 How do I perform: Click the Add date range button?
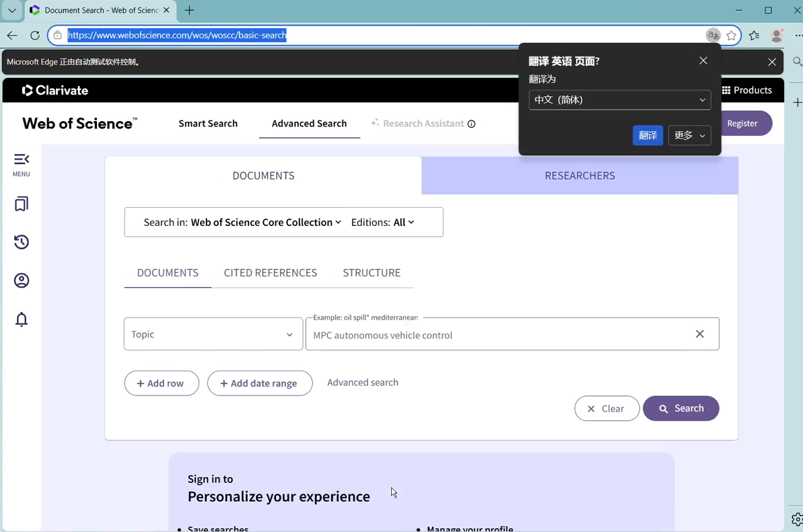click(260, 383)
